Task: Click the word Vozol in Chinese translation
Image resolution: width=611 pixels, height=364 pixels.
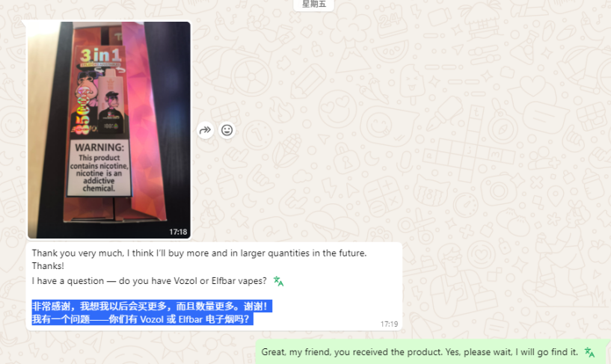Action: tap(152, 319)
